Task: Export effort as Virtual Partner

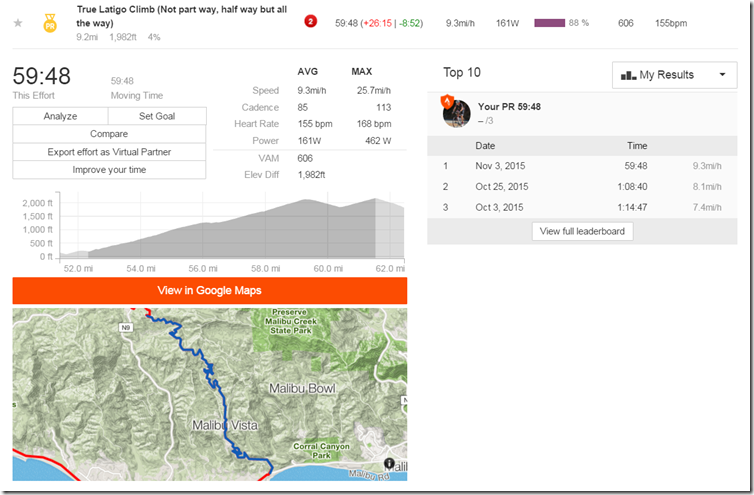Action: (x=109, y=152)
